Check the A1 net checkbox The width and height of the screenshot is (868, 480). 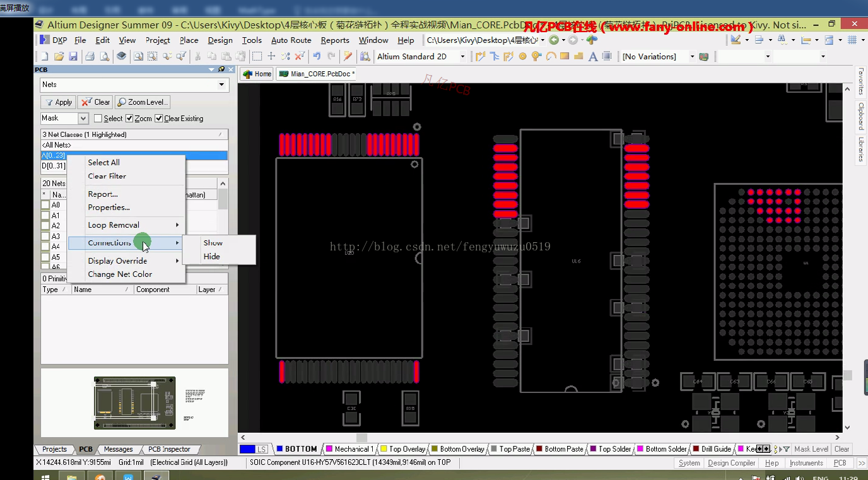click(x=45, y=216)
